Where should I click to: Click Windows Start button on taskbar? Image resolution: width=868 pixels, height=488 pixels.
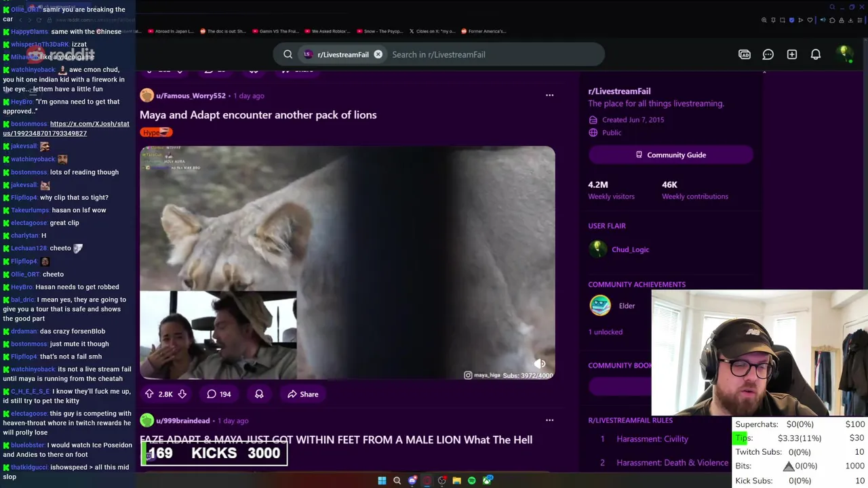coord(382,481)
